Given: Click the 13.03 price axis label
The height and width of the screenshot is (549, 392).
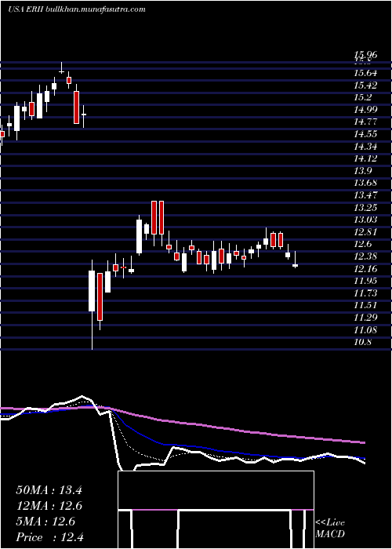Looking at the screenshot, I should coord(365,220).
